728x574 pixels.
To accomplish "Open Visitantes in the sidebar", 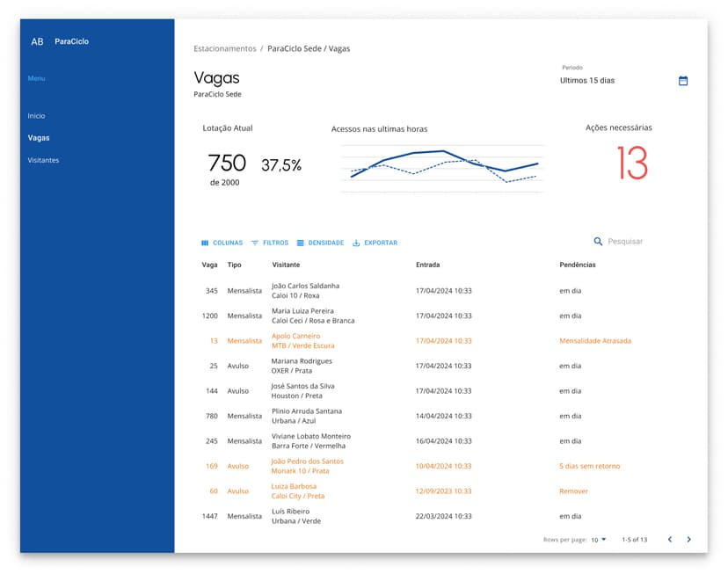I will click(x=43, y=160).
